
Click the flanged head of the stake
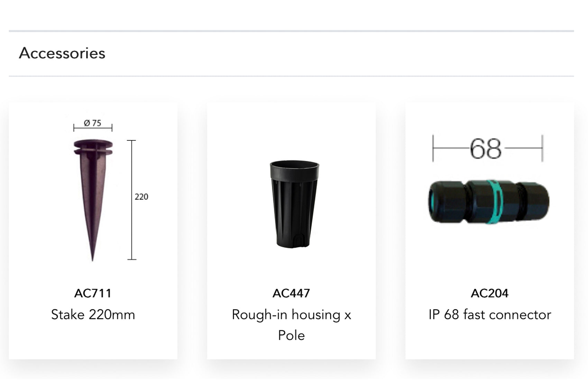93,147
